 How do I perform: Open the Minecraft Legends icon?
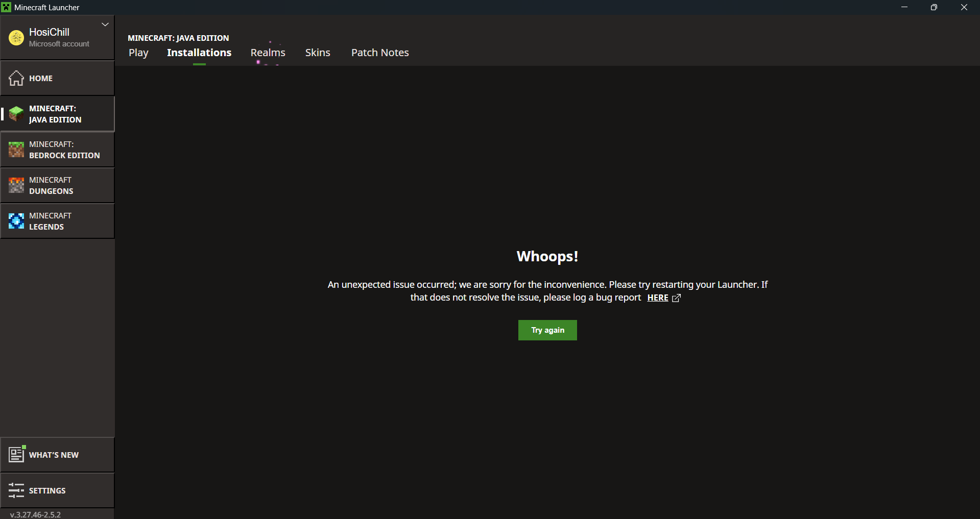(16, 221)
